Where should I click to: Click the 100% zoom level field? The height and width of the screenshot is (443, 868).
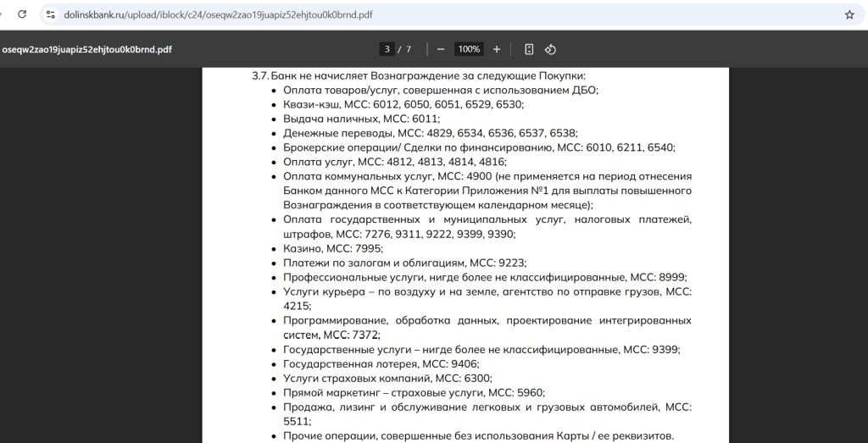(469, 49)
